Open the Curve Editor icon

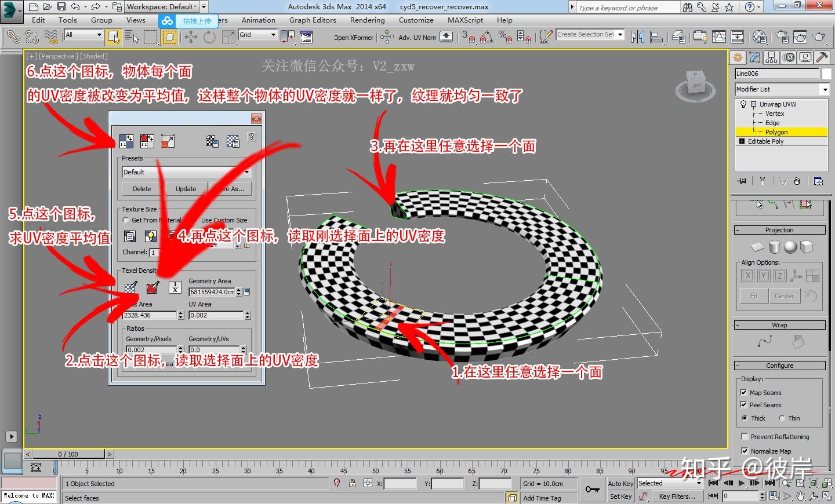[719, 37]
